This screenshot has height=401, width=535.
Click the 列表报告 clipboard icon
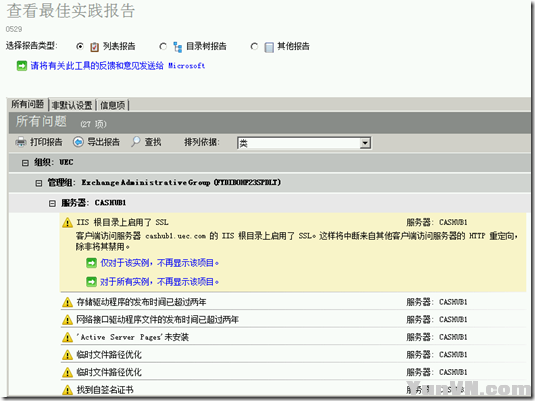(x=95, y=47)
